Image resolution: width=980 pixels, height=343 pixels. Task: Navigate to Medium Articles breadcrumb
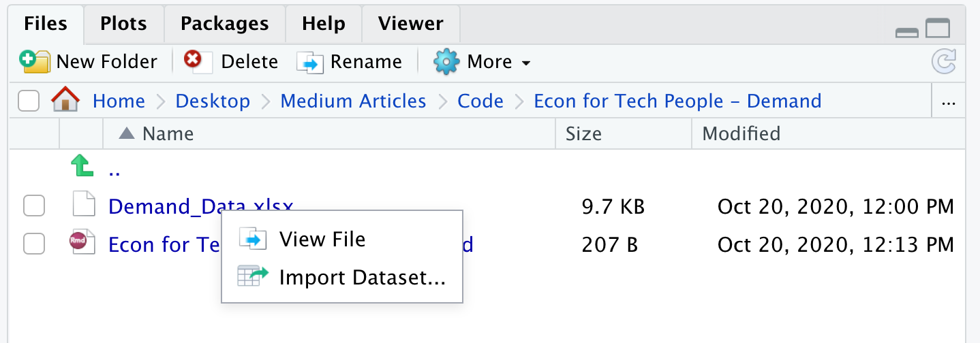point(353,101)
